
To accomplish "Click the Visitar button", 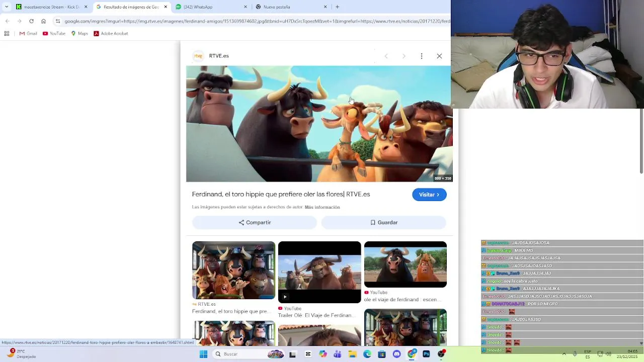I will click(x=429, y=195).
